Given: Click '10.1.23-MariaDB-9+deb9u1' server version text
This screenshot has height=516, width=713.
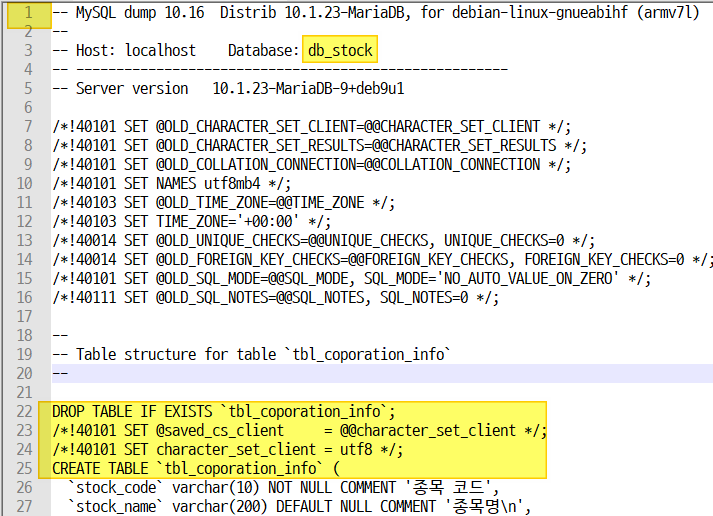Looking at the screenshot, I should click(x=308, y=88).
